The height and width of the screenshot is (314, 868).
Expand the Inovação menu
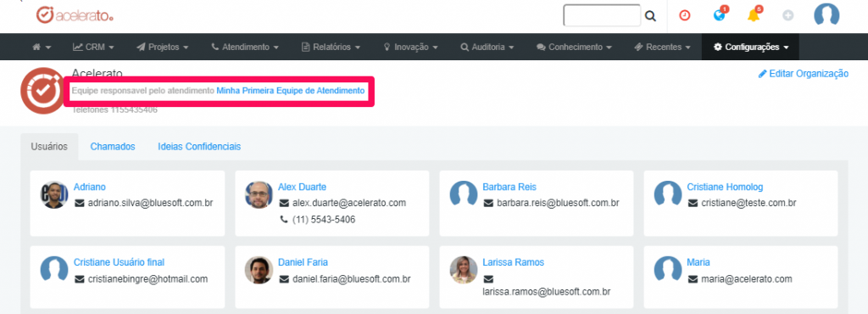point(411,47)
